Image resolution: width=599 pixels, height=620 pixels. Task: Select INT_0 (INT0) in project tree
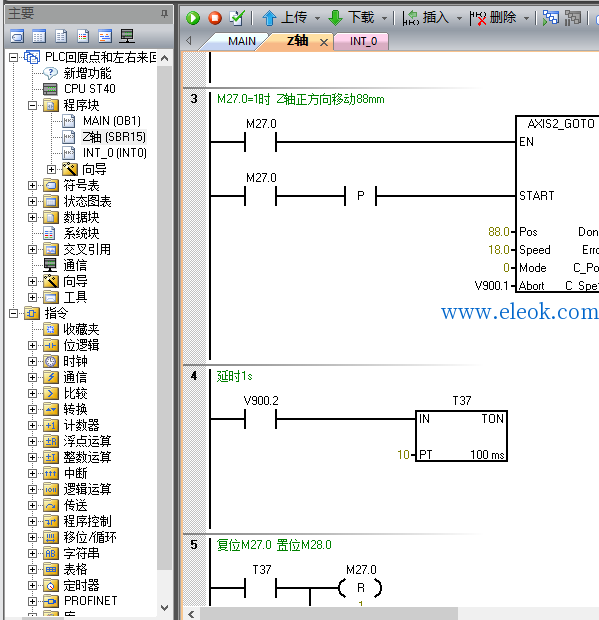[115, 153]
